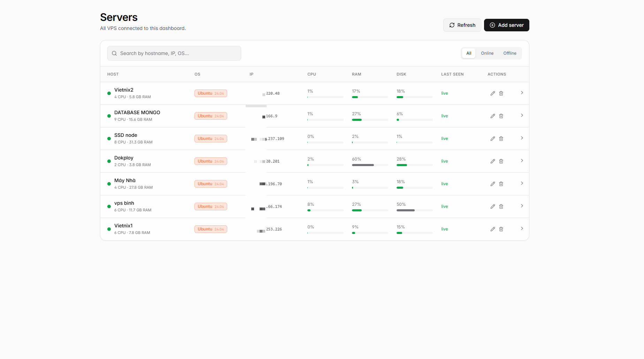Screen dimensions: 644x359
Task: Refresh the servers list
Action: (462, 25)
